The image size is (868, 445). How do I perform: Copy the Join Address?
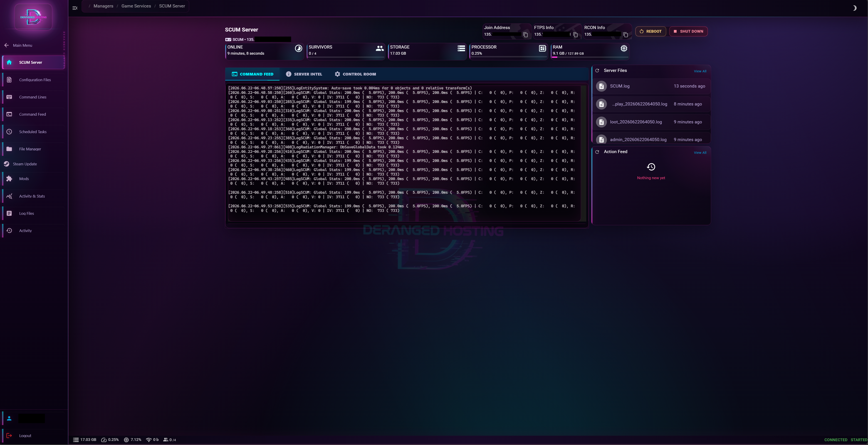coord(525,35)
